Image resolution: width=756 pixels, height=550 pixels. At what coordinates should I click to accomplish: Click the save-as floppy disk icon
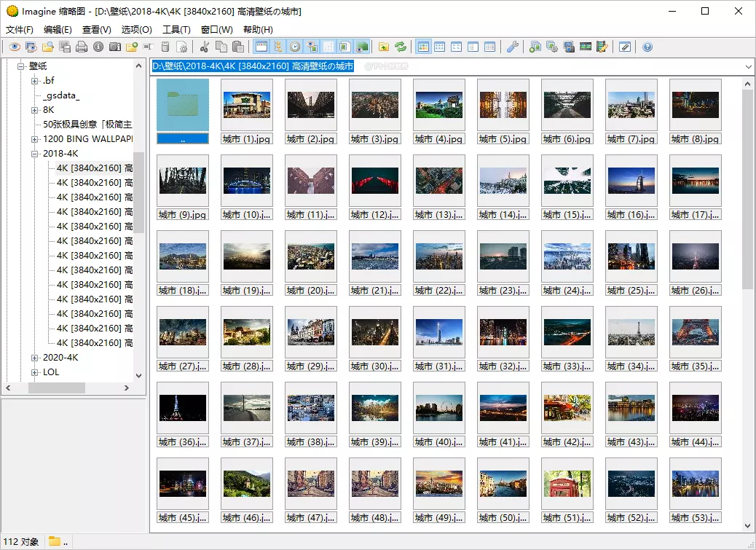pyautogui.click(x=65, y=47)
